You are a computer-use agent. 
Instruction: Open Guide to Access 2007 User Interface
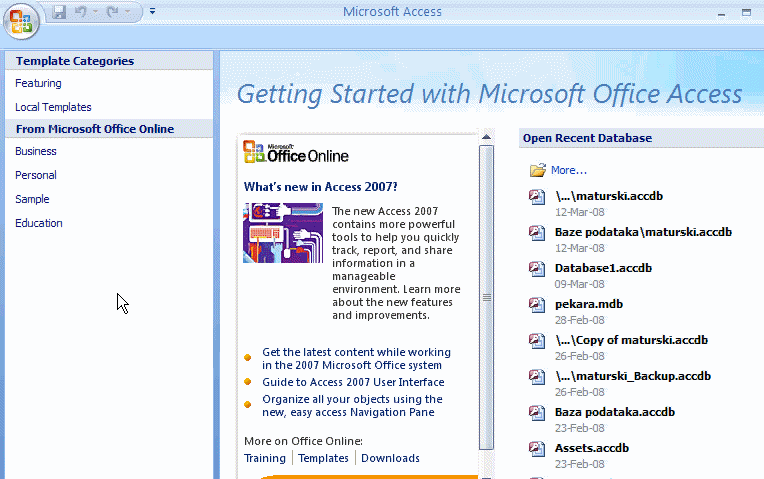click(x=353, y=383)
